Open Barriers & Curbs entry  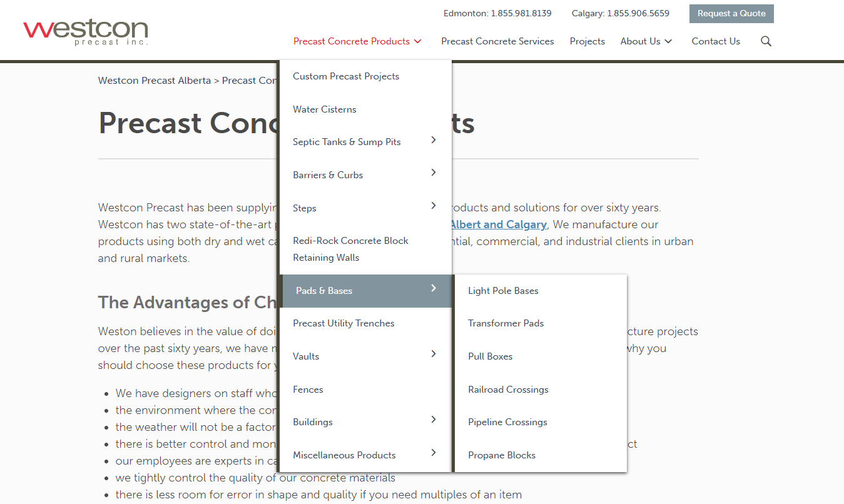pos(328,175)
